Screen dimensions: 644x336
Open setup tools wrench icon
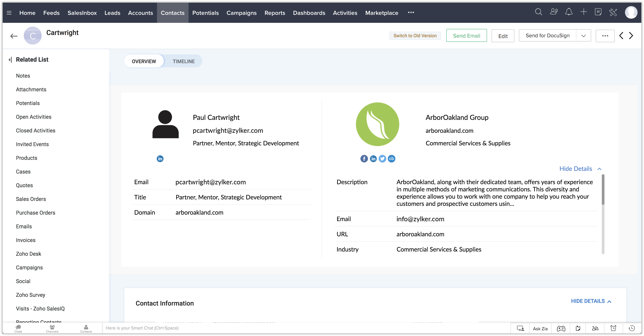pyautogui.click(x=613, y=12)
